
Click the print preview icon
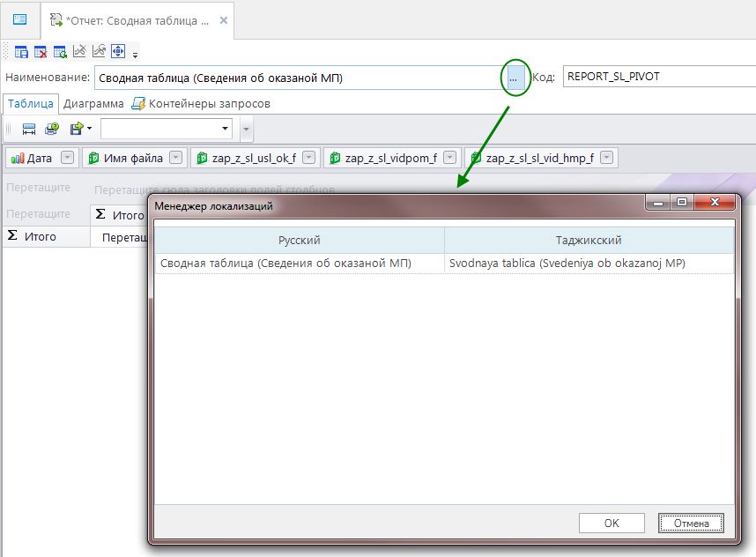(x=52, y=129)
